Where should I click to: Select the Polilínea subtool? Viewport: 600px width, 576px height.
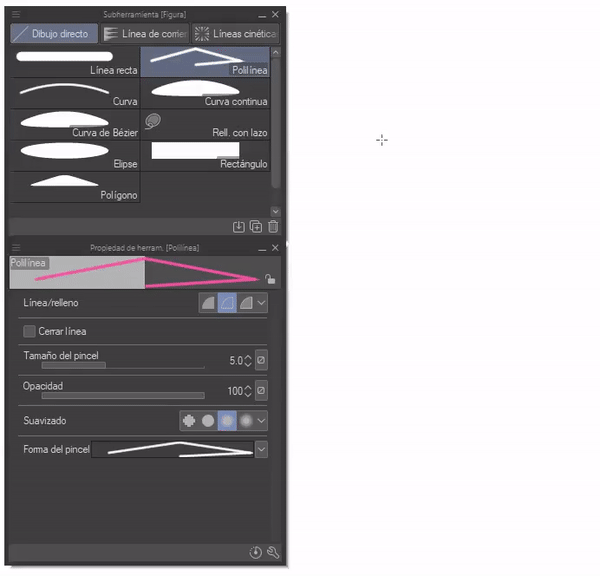[x=205, y=62]
